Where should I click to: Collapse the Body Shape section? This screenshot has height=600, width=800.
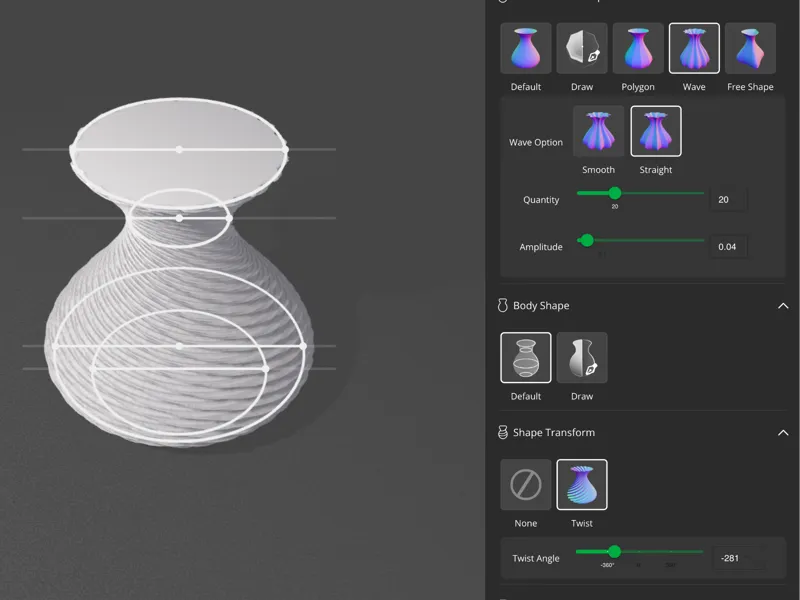(783, 306)
